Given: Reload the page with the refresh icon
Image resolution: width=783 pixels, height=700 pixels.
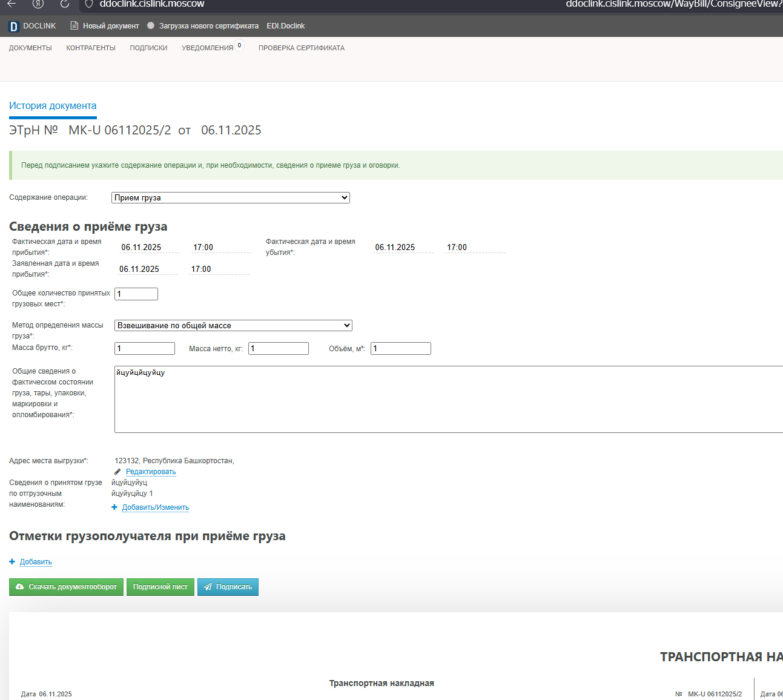Looking at the screenshot, I should click(x=64, y=4).
